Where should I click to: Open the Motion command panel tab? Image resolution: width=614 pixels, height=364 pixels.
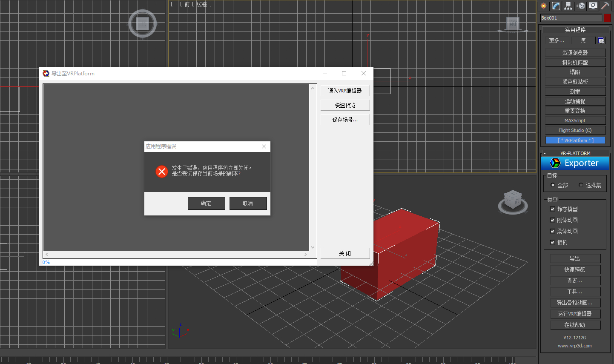pyautogui.click(x=581, y=6)
